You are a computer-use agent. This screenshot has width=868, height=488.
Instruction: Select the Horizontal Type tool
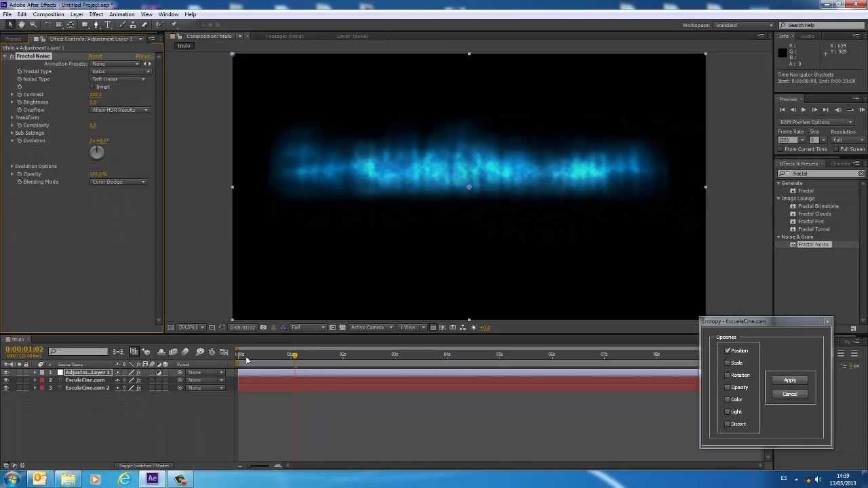108,25
